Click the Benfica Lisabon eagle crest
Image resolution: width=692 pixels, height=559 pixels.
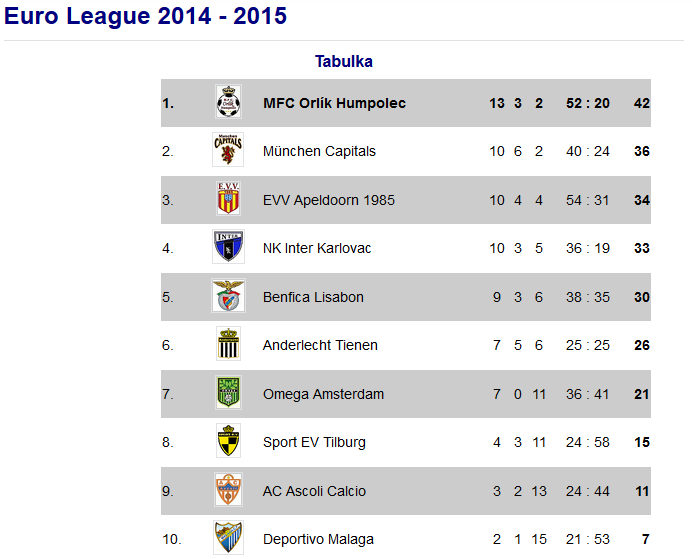pyautogui.click(x=228, y=297)
